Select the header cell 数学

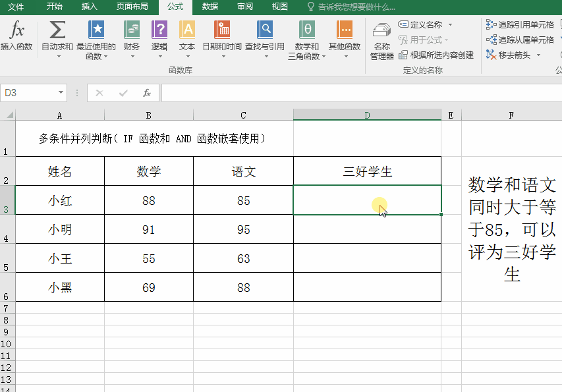149,171
